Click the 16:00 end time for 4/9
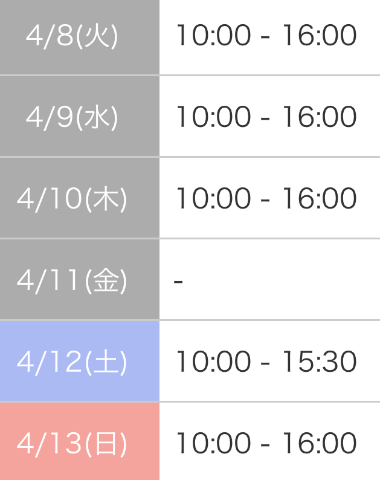Screen dimensions: 380x480 click(320, 117)
